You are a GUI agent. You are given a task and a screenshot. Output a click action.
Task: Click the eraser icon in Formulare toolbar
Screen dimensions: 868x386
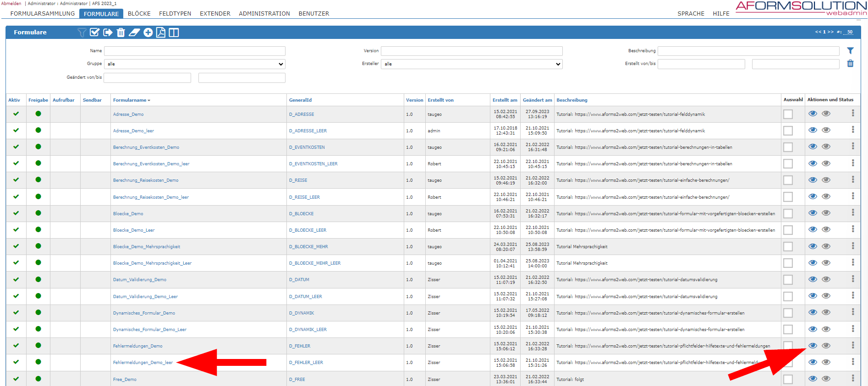134,33
